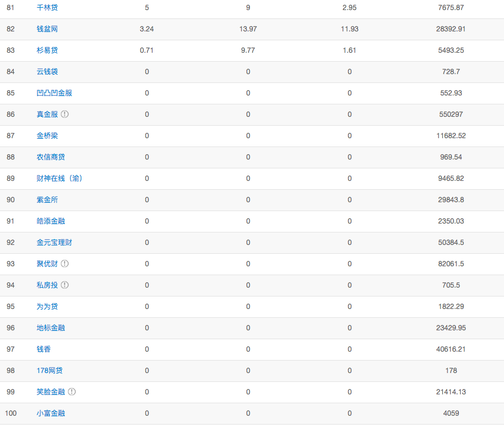The width and height of the screenshot is (504, 427).
Task: Select the value 550297 for 真金服
Action: click(451, 114)
